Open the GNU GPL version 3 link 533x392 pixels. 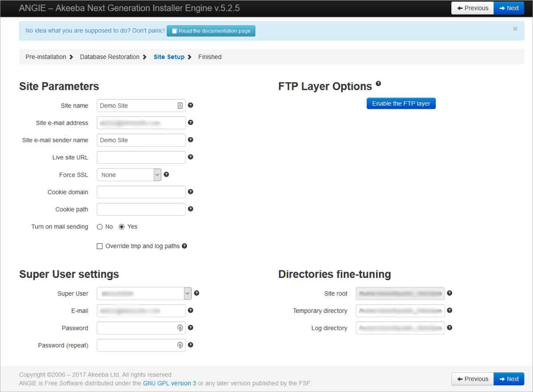point(169,383)
